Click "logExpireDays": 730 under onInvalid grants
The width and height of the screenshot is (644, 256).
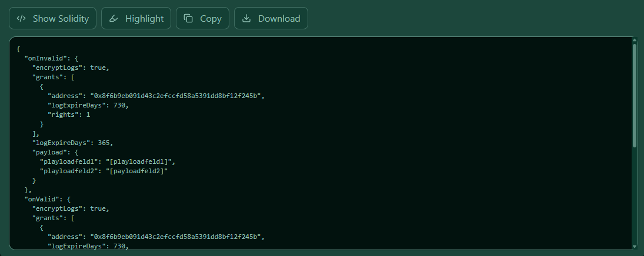[88, 105]
